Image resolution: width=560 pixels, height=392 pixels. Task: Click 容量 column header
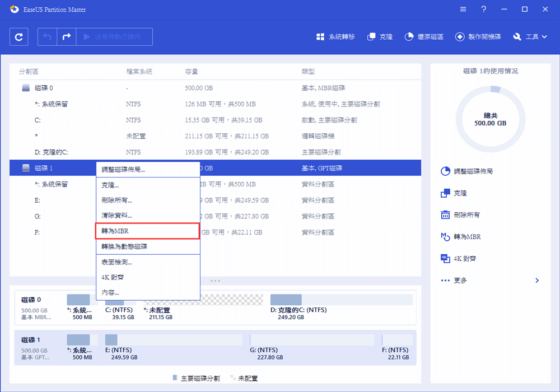tap(192, 72)
